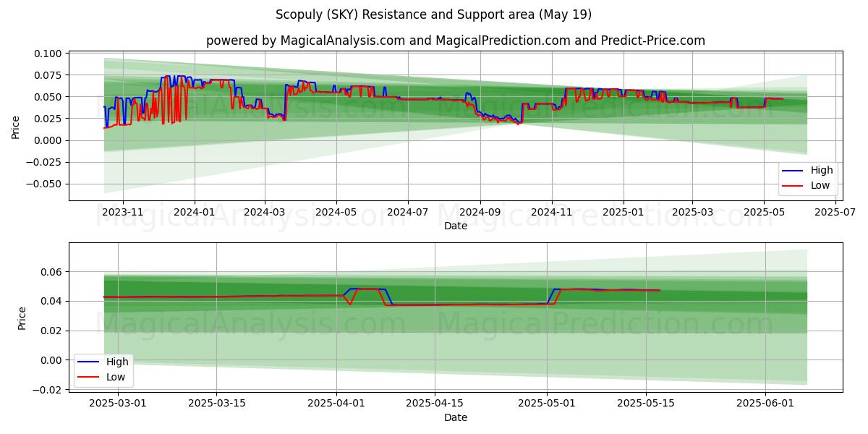Click the bottom chart y-axis label '0.02'
This screenshot has height=434, width=868.
click(x=53, y=331)
